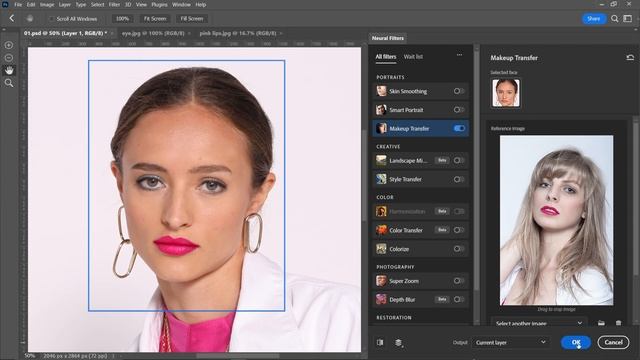The width and height of the screenshot is (640, 360).
Task: Enable the Color Transfer toggle
Action: coord(459,230)
